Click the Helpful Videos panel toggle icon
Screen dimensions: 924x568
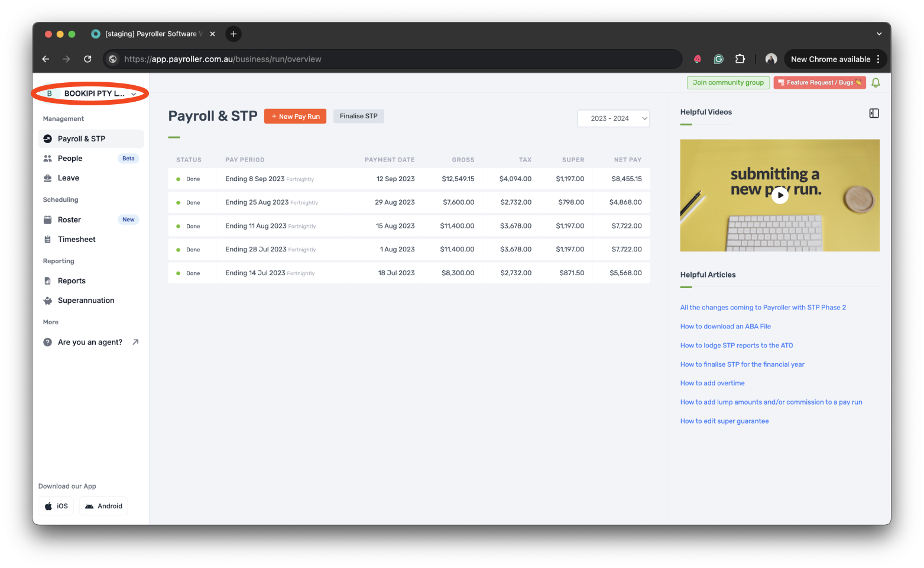point(874,113)
